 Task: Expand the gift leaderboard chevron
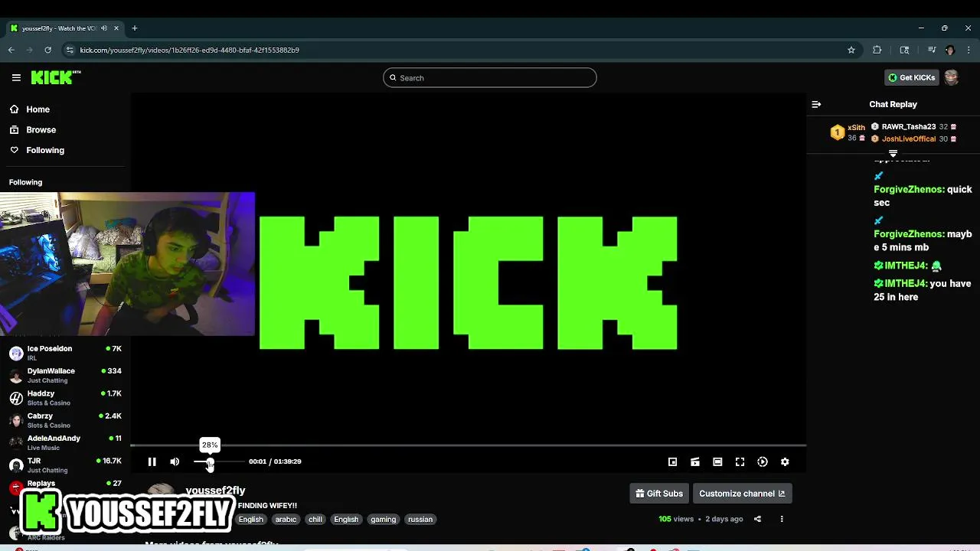(893, 154)
